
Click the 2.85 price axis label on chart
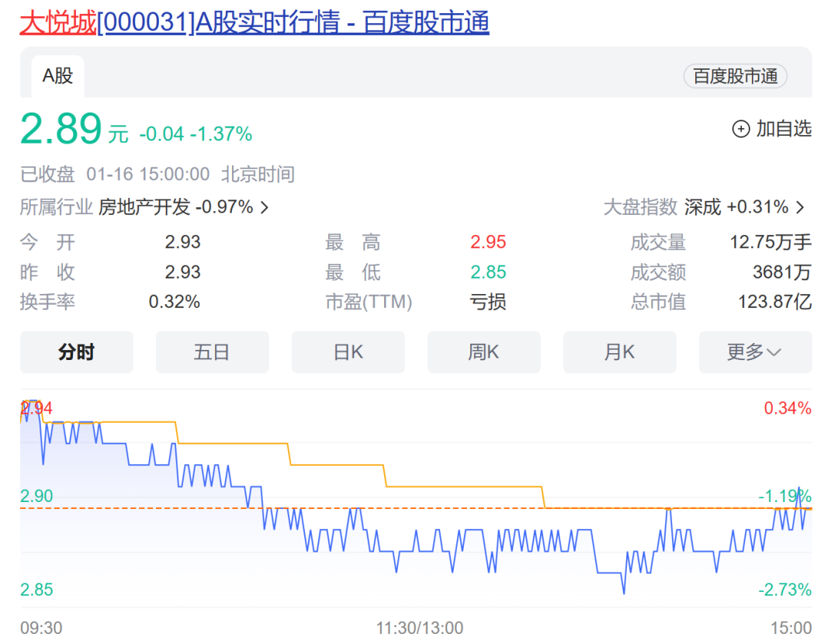coord(36,590)
